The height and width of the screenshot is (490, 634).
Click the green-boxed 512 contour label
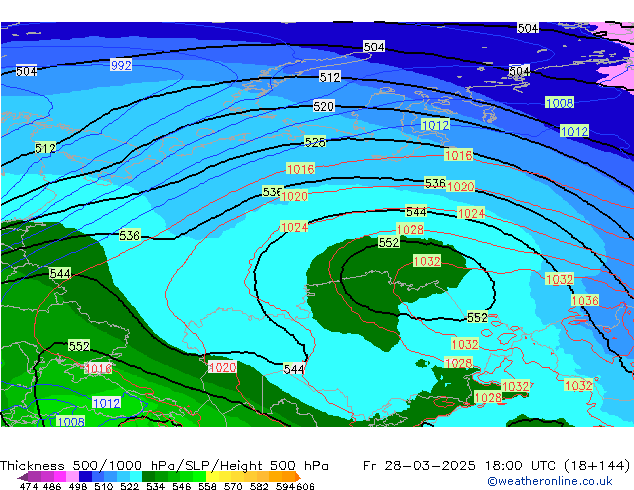[x=45, y=148]
